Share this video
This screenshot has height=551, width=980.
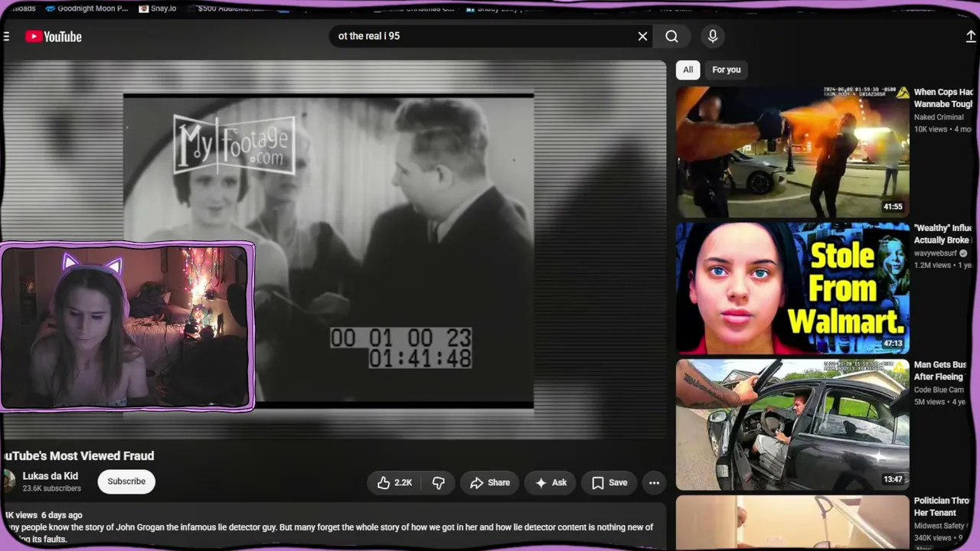[x=489, y=482]
